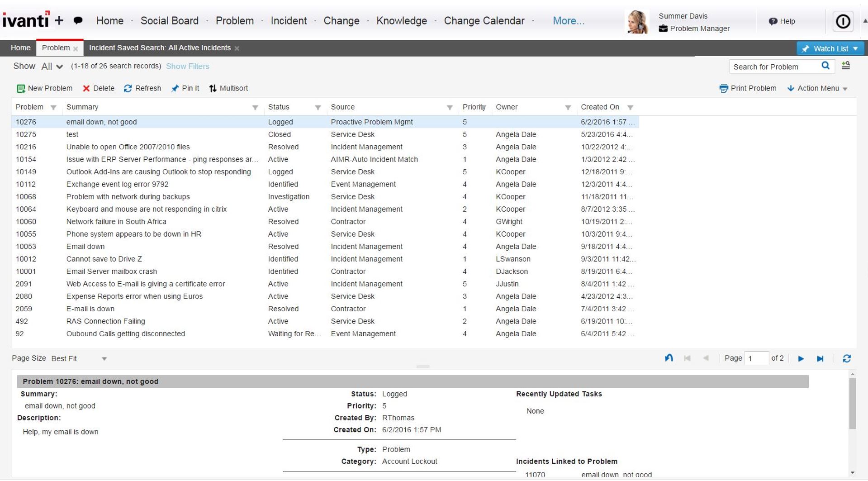Viewport: 868px width, 481px height.
Task: Switch to Incident Saved Search tab
Action: tap(160, 48)
